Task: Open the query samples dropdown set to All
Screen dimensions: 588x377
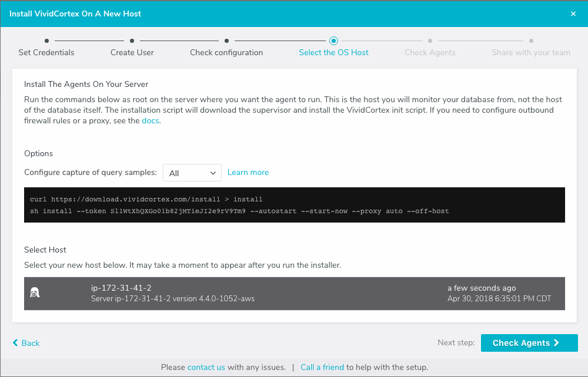Action: point(192,173)
